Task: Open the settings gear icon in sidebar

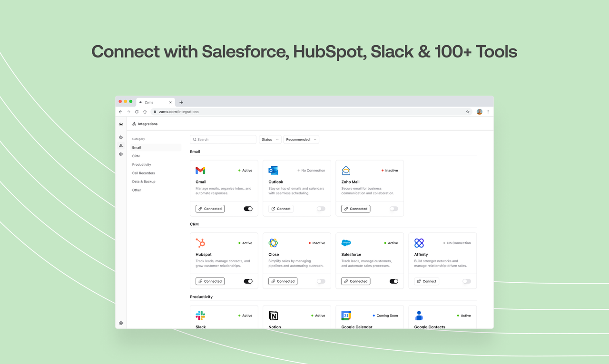Action: pyautogui.click(x=121, y=154)
